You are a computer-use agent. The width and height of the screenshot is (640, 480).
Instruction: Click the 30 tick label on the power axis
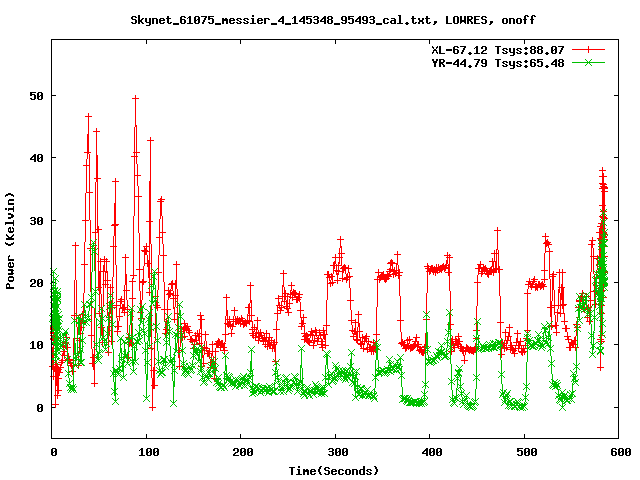pos(37,220)
